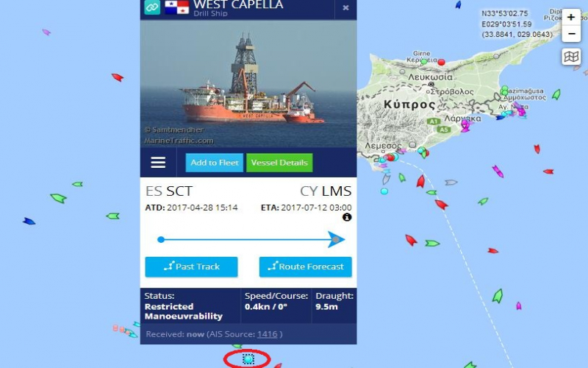
Task: Click the ES SCT departure port
Action: [168, 191]
